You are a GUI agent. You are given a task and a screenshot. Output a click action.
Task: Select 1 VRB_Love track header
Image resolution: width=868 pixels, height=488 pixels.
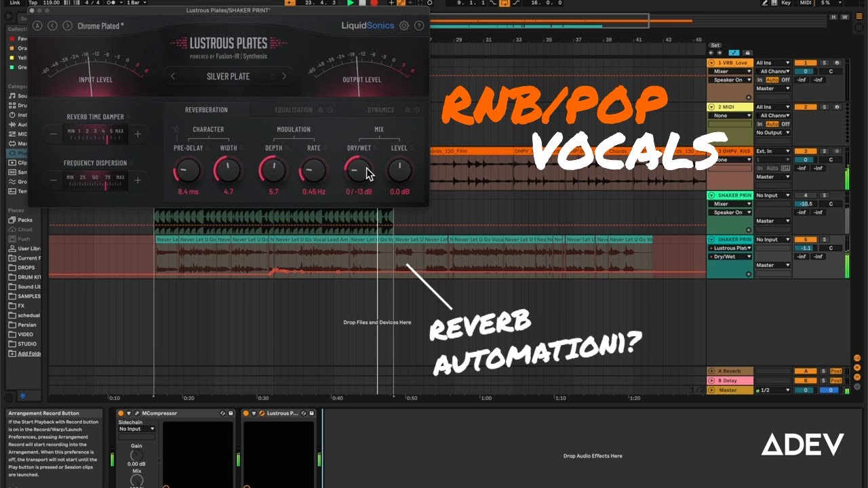(x=730, y=63)
